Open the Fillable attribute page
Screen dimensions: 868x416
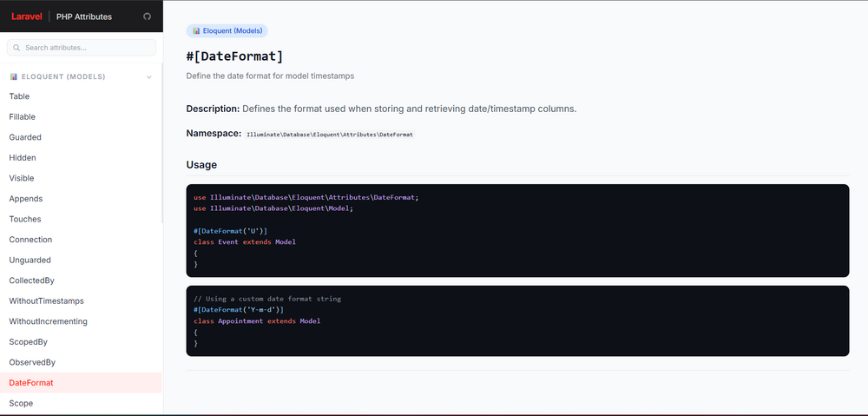point(81,117)
